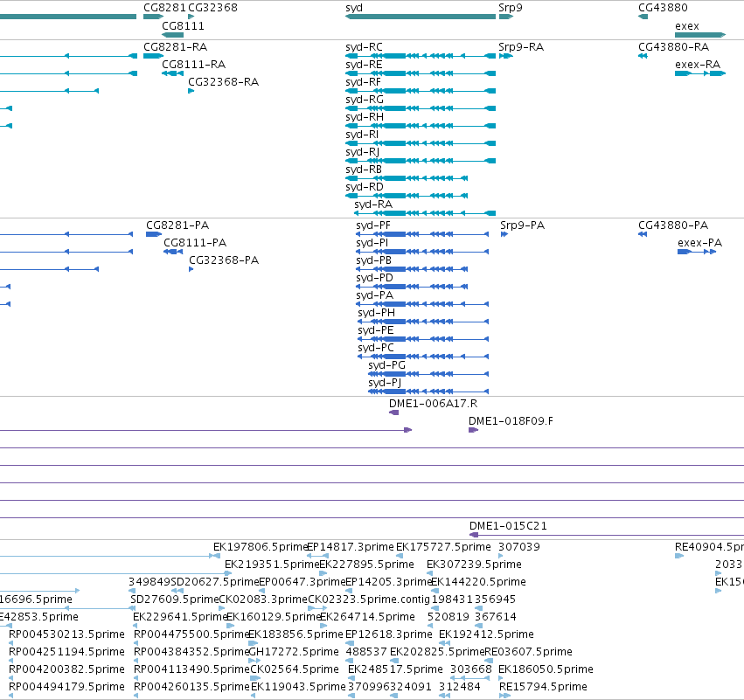Screen dimensions: 744x700
Task: Select the EK219351.5prime EST label
Action: tap(272, 565)
